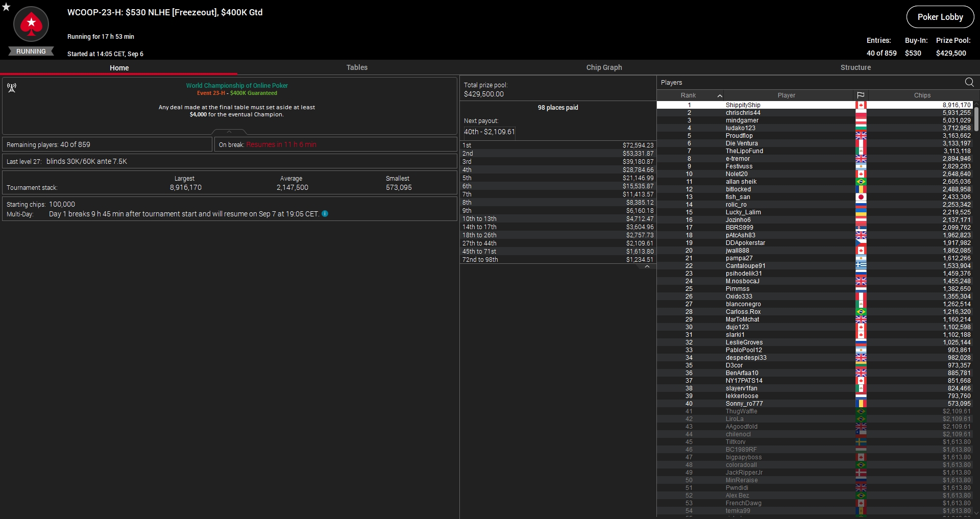
Task: Click Cantaloupe91's country flag
Action: click(x=861, y=266)
